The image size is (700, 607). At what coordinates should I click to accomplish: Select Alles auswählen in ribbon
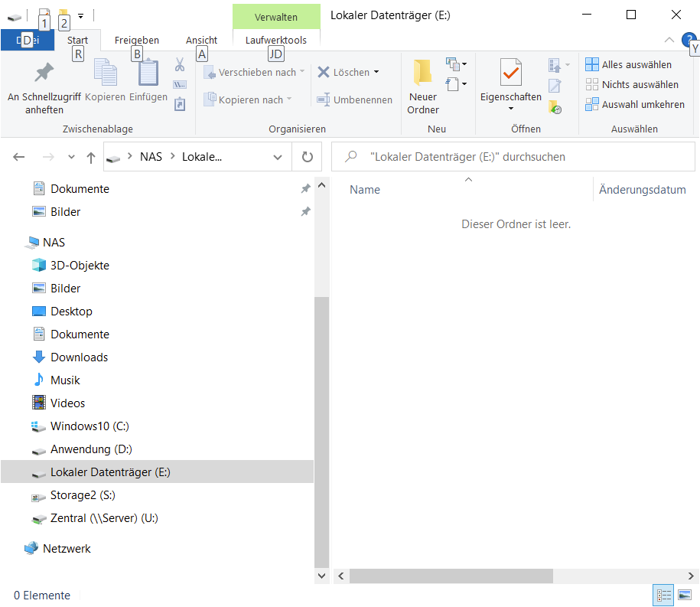click(x=628, y=65)
